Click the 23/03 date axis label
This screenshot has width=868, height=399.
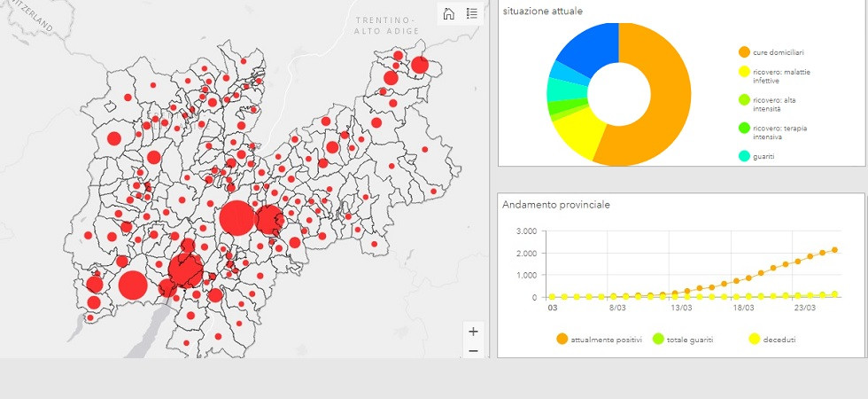(805, 307)
